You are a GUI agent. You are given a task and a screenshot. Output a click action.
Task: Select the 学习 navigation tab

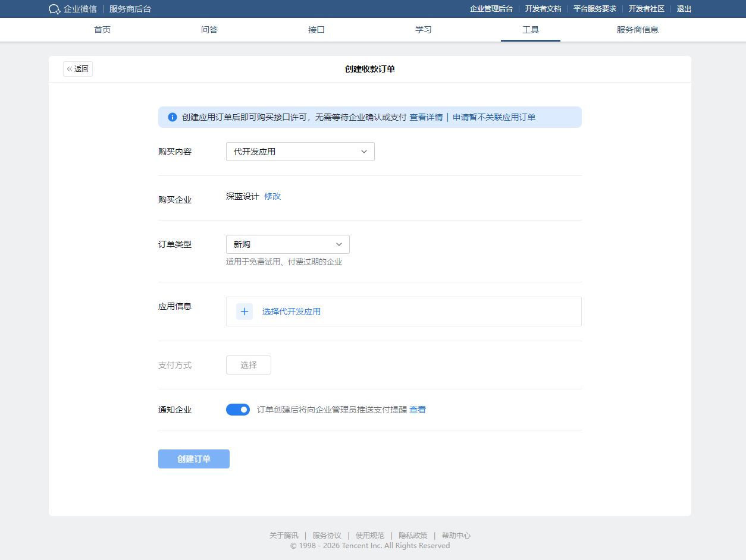click(x=424, y=30)
